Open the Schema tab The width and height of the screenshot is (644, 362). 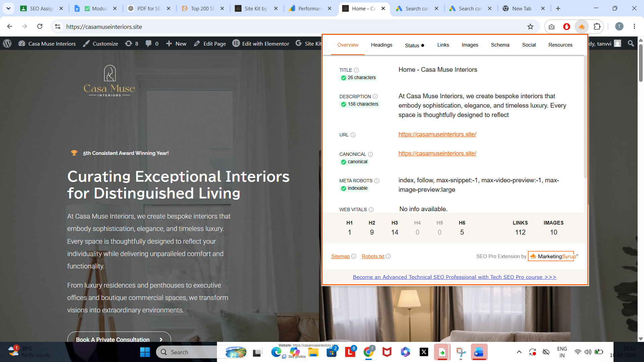click(x=500, y=45)
